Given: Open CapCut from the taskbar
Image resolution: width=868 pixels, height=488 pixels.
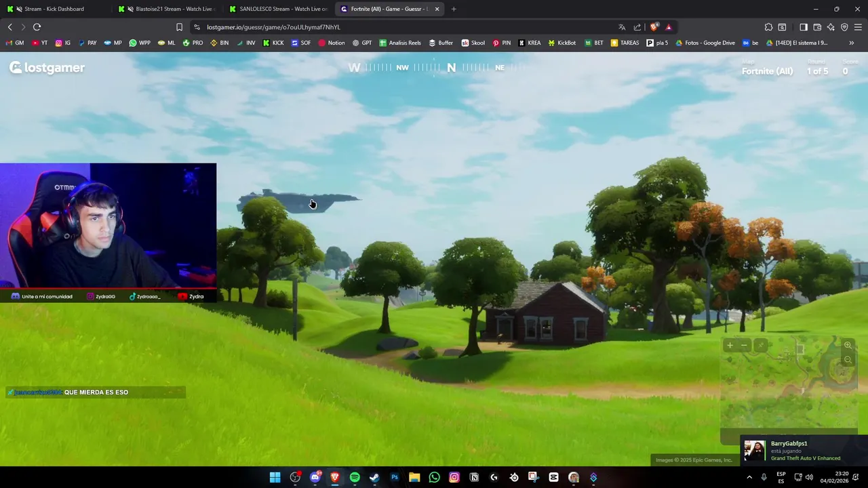Looking at the screenshot, I should click(x=553, y=477).
